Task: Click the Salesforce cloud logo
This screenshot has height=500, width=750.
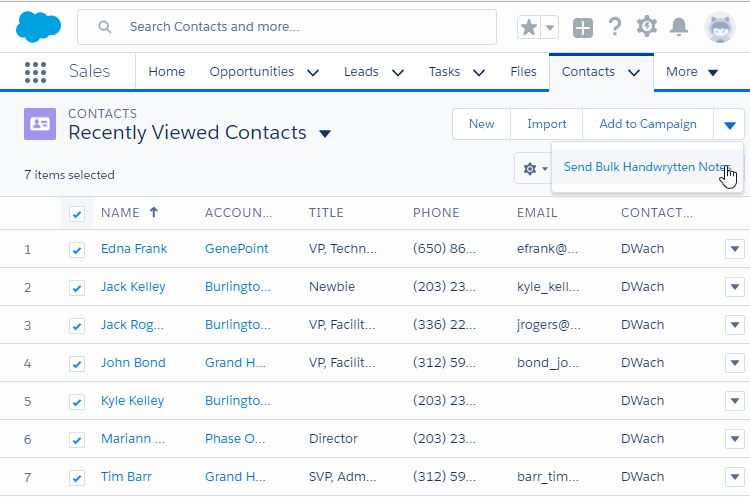Action: [x=38, y=27]
